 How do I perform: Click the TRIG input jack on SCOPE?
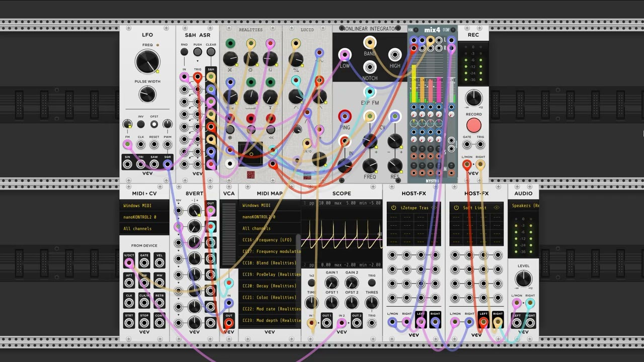click(372, 322)
